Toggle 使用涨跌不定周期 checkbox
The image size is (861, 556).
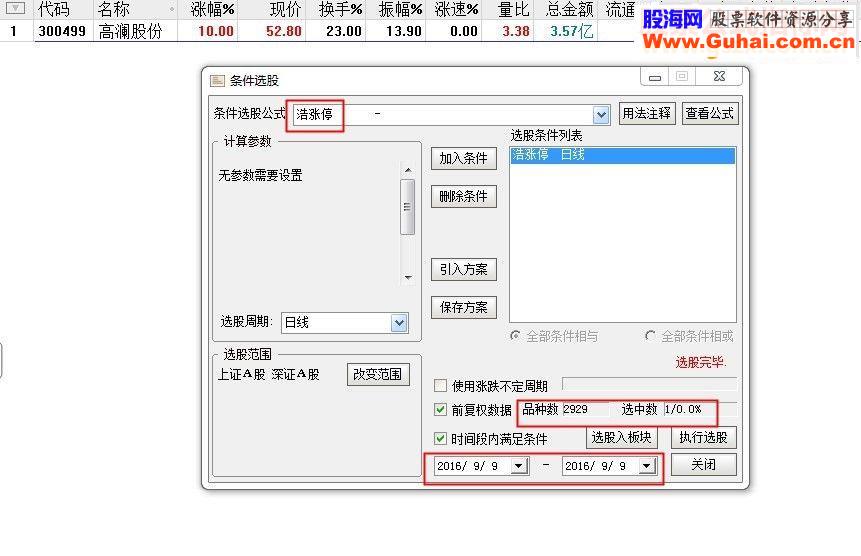[440, 386]
